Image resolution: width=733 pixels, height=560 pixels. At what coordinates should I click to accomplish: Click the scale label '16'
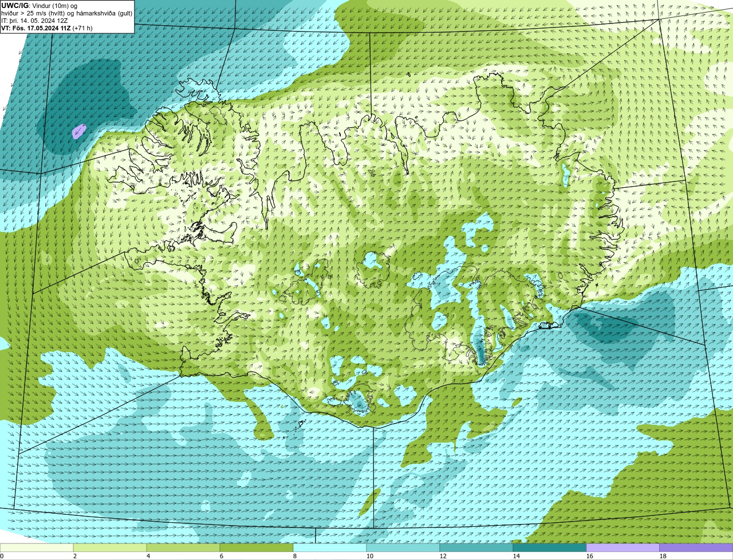click(x=590, y=556)
